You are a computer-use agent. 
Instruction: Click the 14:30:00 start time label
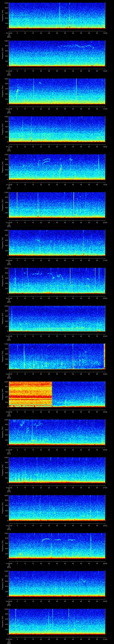9,639
